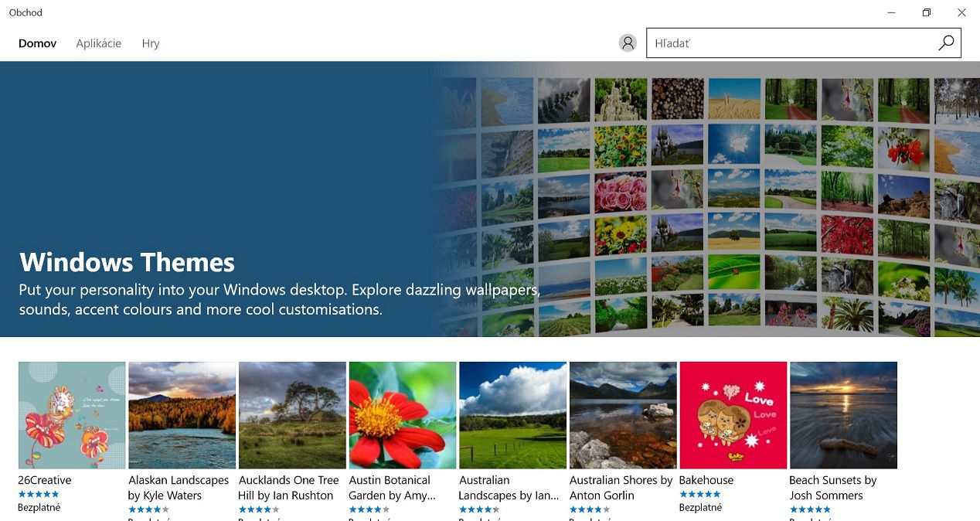980x521 pixels.
Task: Click the 26Creative title text
Action: coord(45,480)
